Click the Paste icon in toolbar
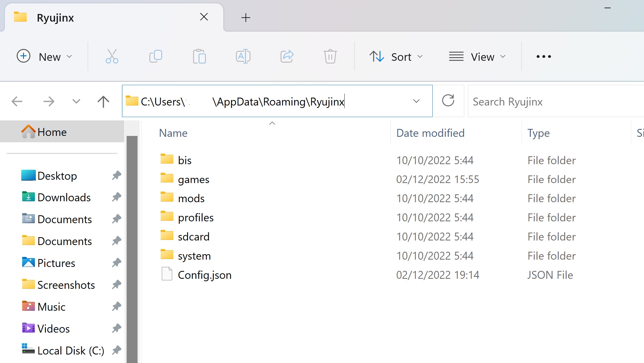Viewport: 644px width, 363px height. coord(199,56)
